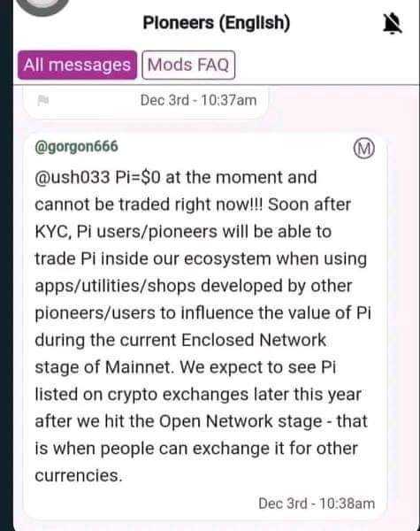Toggle the muted notification bell icon
Image resolution: width=420 pixels, height=531 pixels.
[x=393, y=23]
